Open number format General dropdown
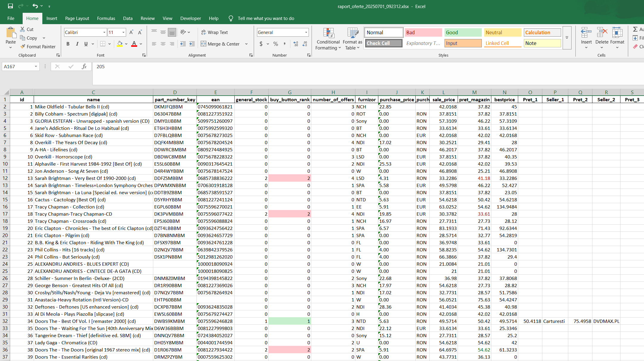Screen dimensions: 644x361 point(306,32)
